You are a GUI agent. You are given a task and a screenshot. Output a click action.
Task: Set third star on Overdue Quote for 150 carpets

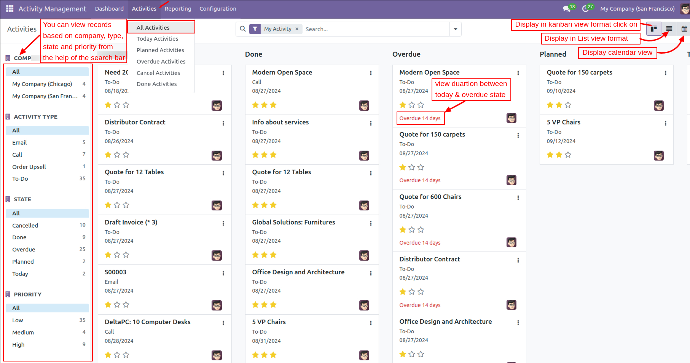click(x=421, y=167)
